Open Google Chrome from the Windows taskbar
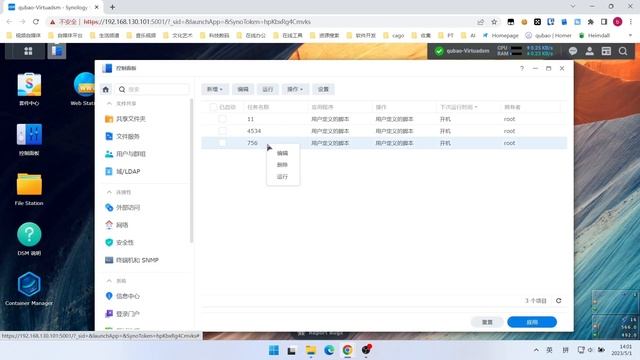The width and height of the screenshot is (640, 360). click(347, 350)
